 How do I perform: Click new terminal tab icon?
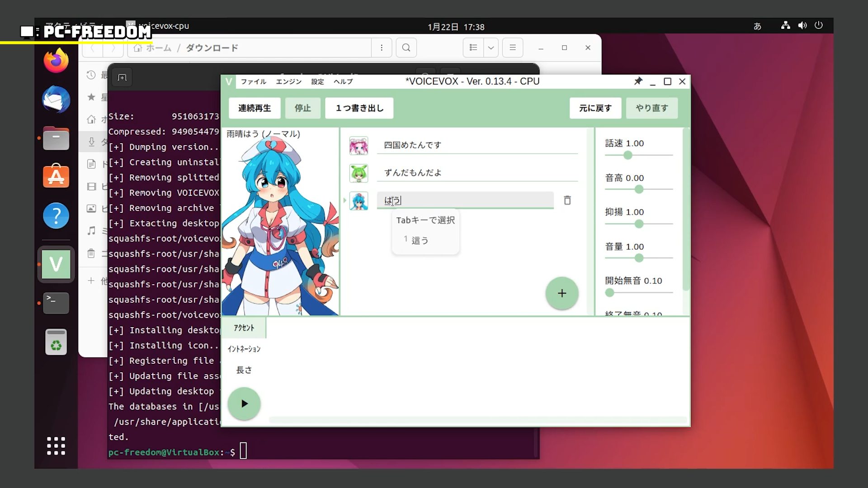pyautogui.click(x=122, y=78)
